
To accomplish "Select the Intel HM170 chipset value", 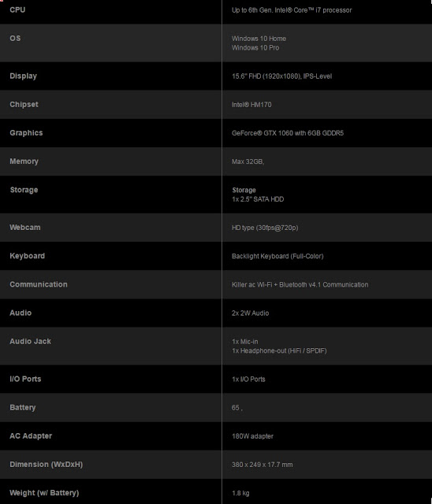I will [x=251, y=105].
